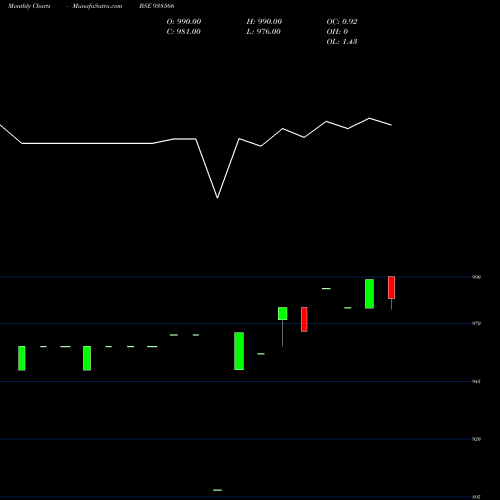The image size is (500, 500).
Task: Click the 'OC: 0.92' value
Action: [342, 22]
